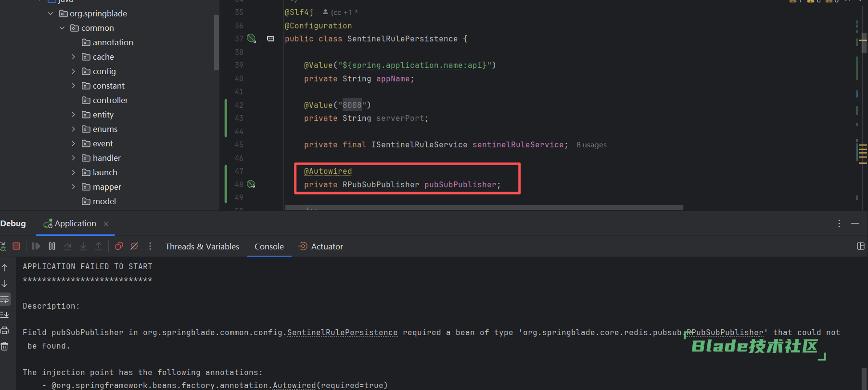Viewport: 868px width, 390px height.
Task: Toggle scroll to end of console
Action: coord(5,315)
